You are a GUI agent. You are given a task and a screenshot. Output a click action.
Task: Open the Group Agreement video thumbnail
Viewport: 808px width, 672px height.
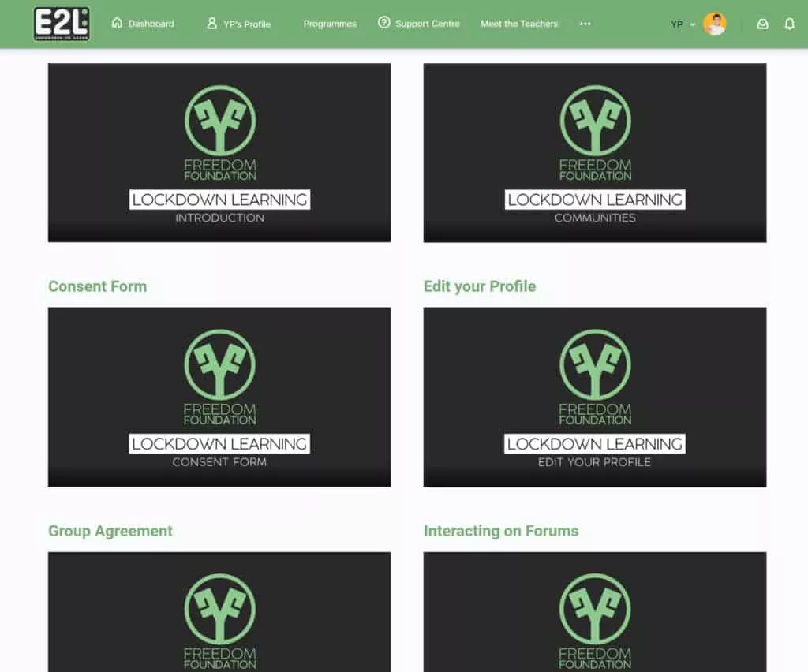[x=219, y=612]
